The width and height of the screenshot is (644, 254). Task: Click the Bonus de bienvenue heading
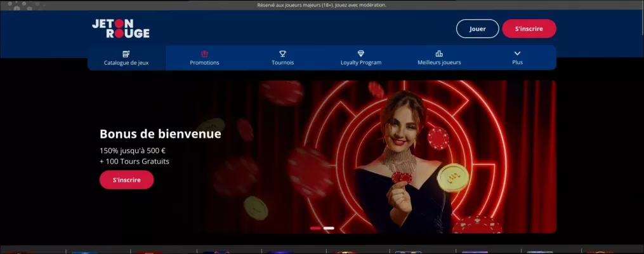[x=160, y=134]
